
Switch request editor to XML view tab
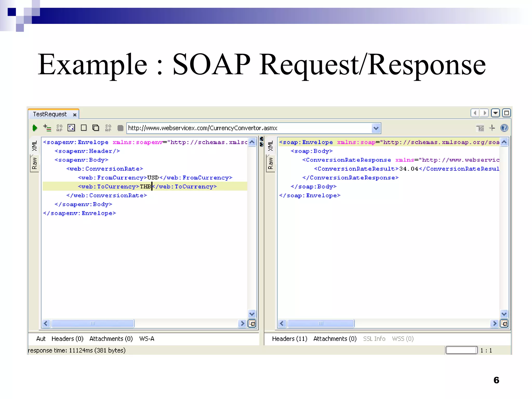coord(34,145)
